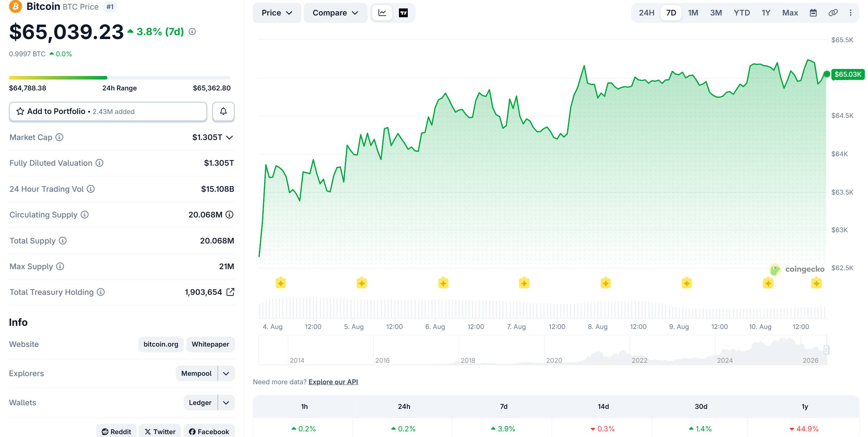Click the #1 rank badge
This screenshot has width=868, height=437.
tap(110, 7)
